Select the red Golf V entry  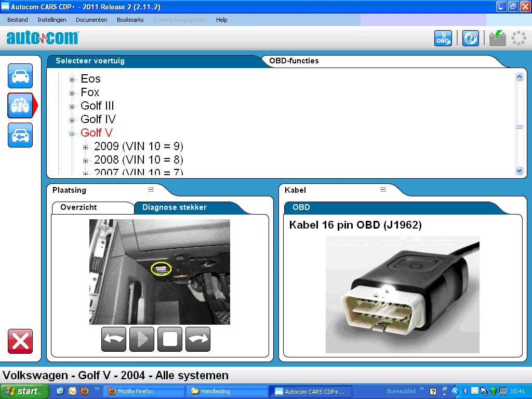[x=96, y=132]
